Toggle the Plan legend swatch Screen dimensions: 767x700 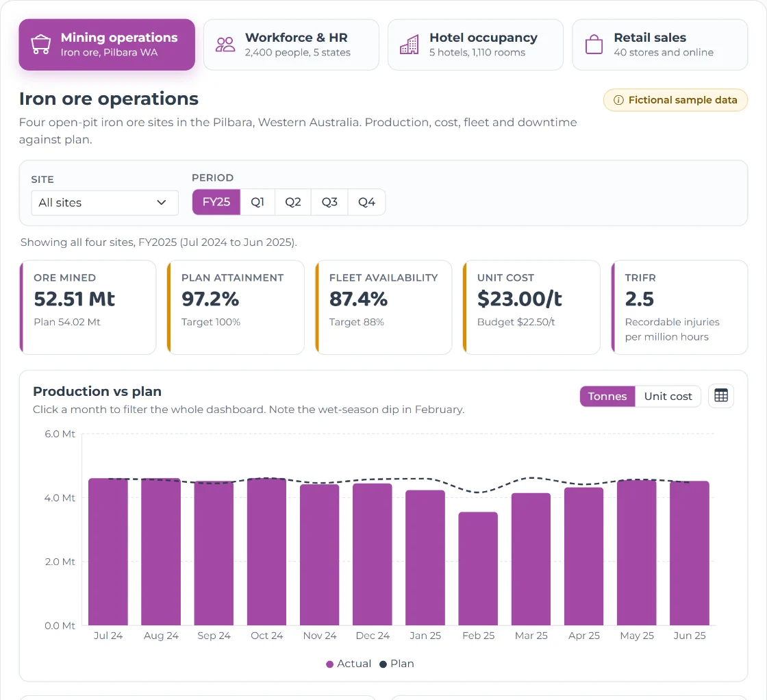[x=383, y=664]
